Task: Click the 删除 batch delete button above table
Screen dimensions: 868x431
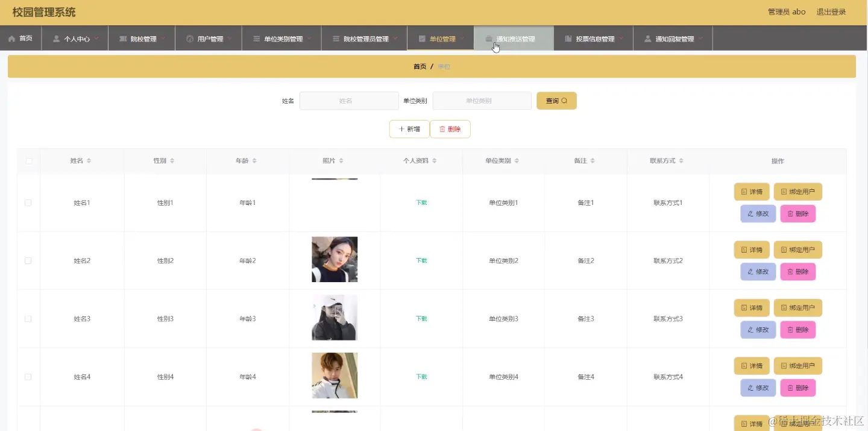Action: (450, 129)
